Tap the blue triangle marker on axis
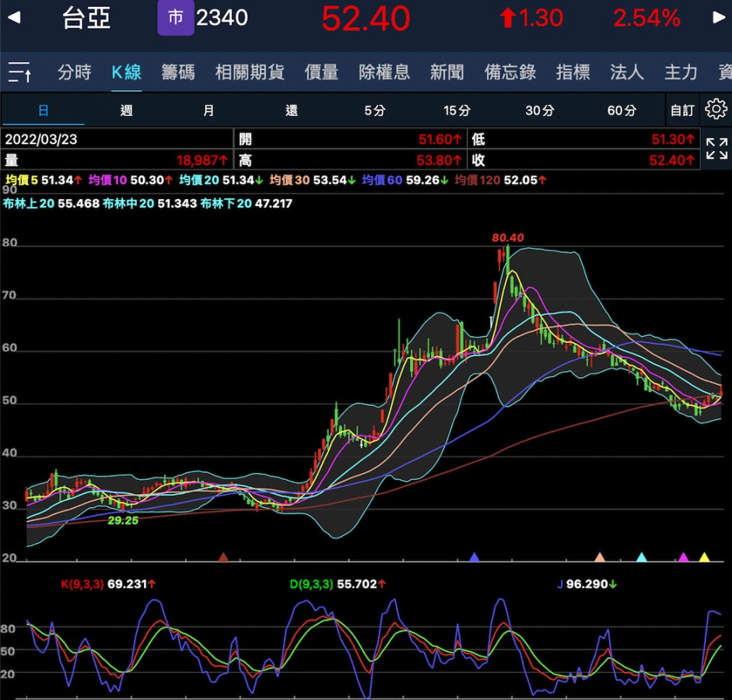 tap(474, 557)
